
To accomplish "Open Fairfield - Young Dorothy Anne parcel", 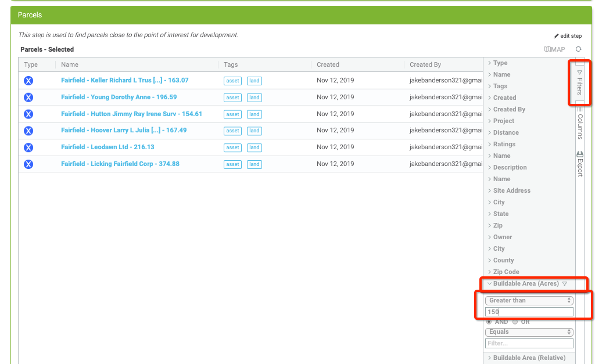I will (x=119, y=97).
